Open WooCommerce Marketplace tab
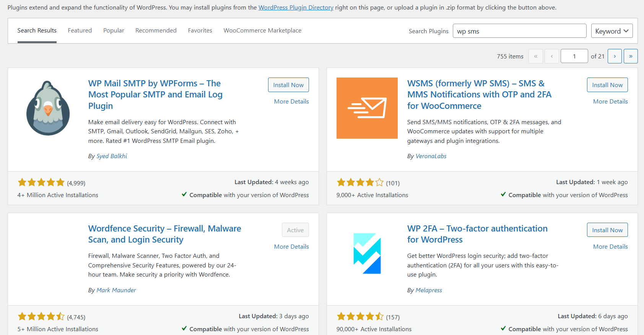Screen dimensions: 644x335 [x=262, y=31]
